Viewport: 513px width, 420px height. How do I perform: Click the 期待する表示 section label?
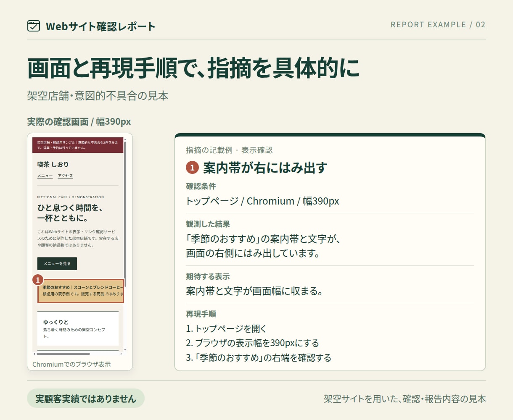pyautogui.click(x=208, y=276)
